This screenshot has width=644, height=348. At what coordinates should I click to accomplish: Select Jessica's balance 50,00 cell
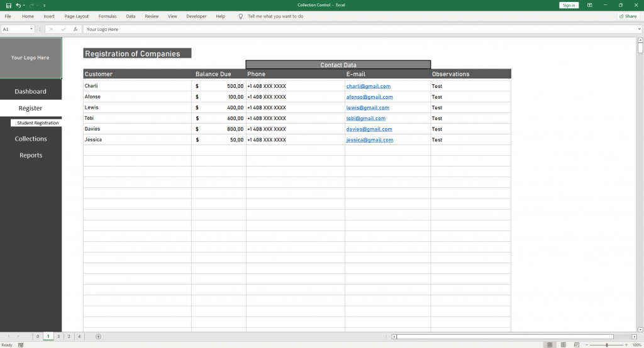[218, 139]
